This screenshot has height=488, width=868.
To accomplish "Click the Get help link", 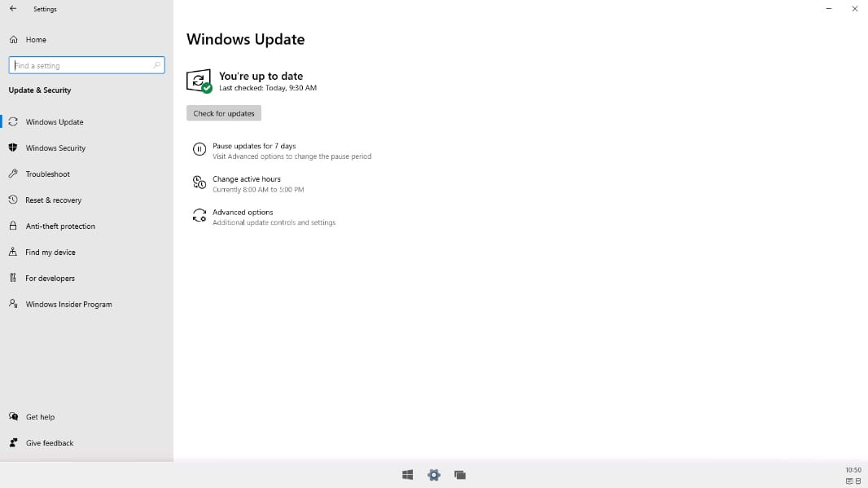I will [40, 416].
